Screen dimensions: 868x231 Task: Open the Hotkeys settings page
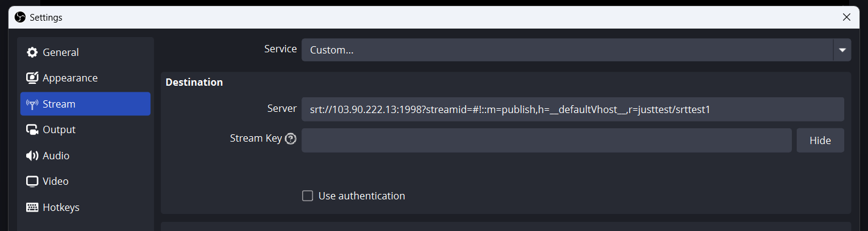(85, 207)
